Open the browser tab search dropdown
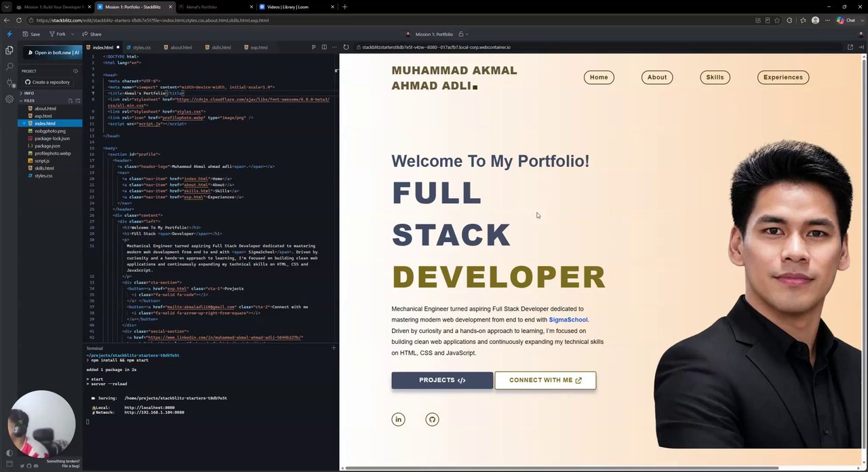868x472 pixels. (6, 7)
